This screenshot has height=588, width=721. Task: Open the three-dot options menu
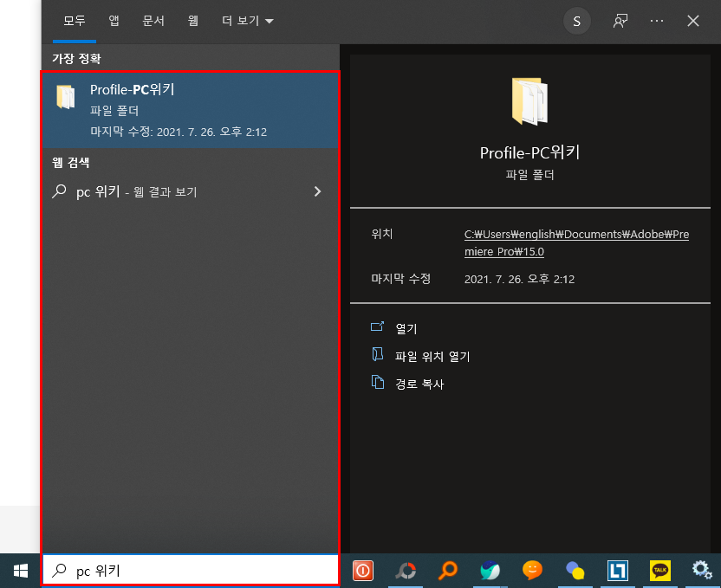coord(657,21)
